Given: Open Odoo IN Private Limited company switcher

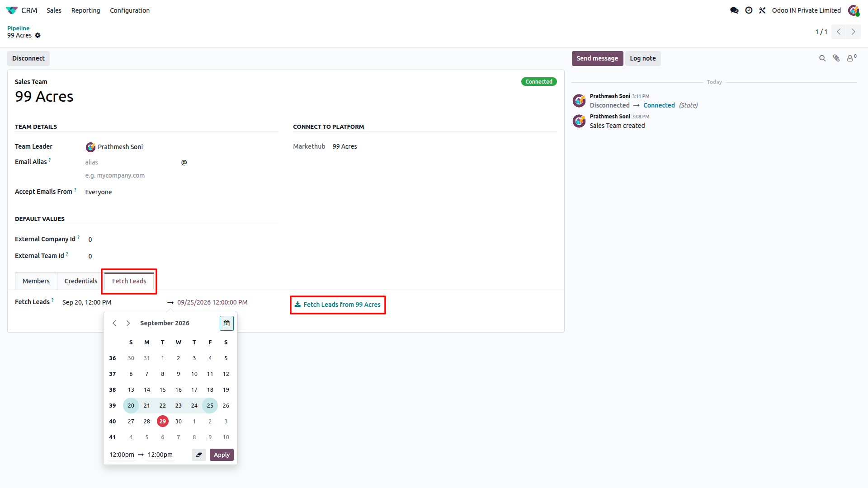Looking at the screenshot, I should click(806, 10).
